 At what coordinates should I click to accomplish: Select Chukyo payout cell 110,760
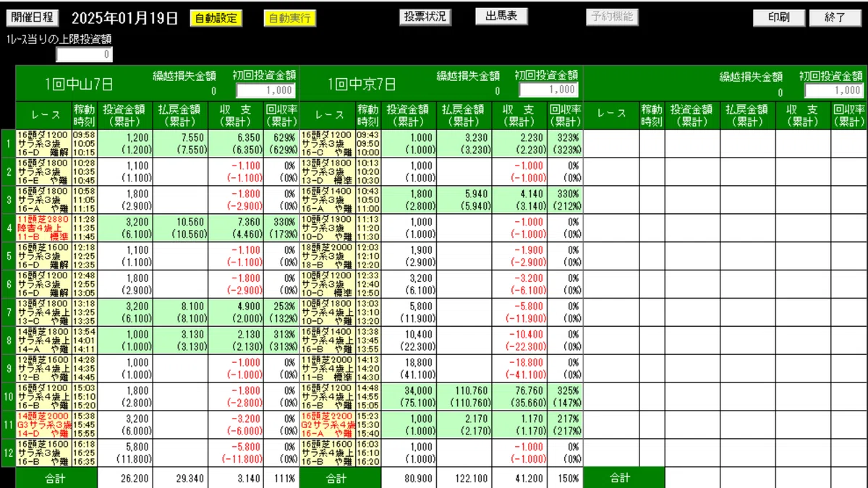point(464,396)
